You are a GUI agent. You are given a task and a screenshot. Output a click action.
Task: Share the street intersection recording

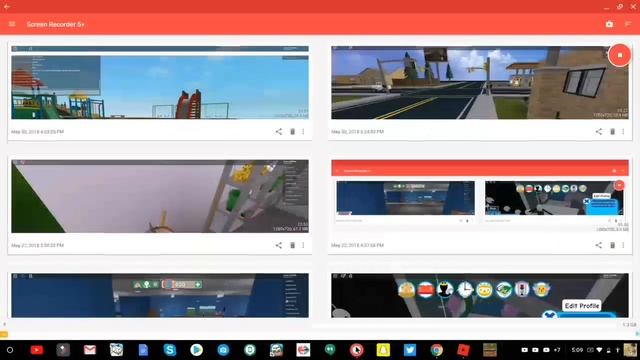(x=598, y=131)
